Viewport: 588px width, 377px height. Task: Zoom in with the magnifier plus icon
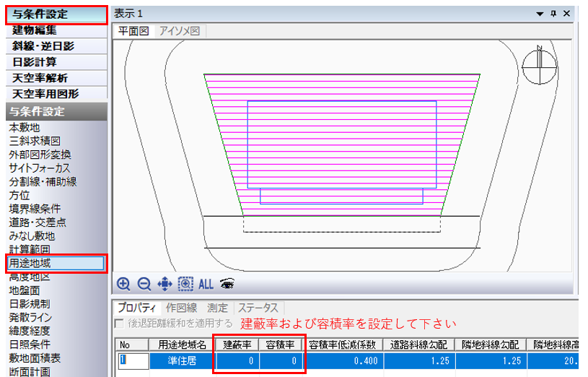pos(123,284)
